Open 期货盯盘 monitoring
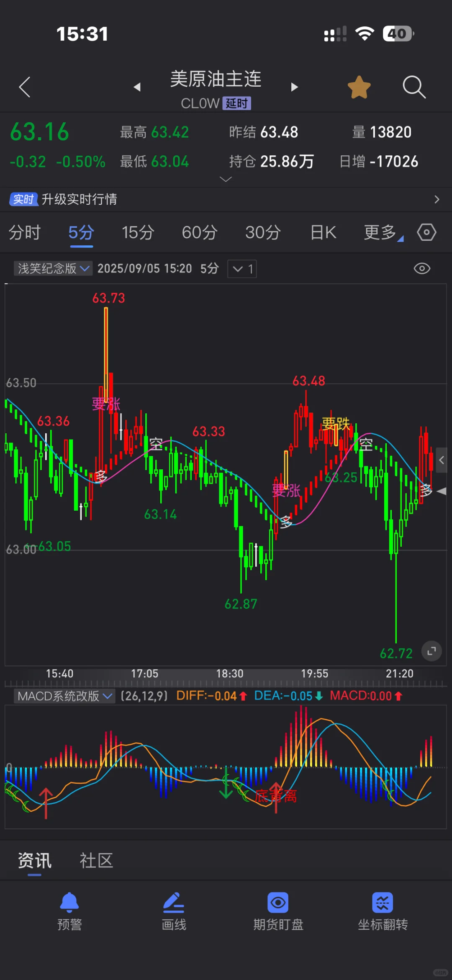This screenshot has width=452, height=980. [278, 912]
